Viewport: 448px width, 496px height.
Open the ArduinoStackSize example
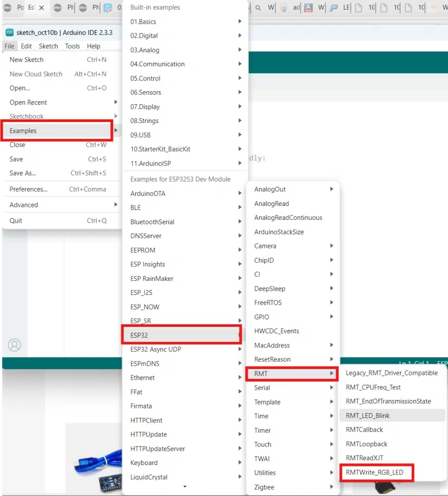tap(293, 232)
